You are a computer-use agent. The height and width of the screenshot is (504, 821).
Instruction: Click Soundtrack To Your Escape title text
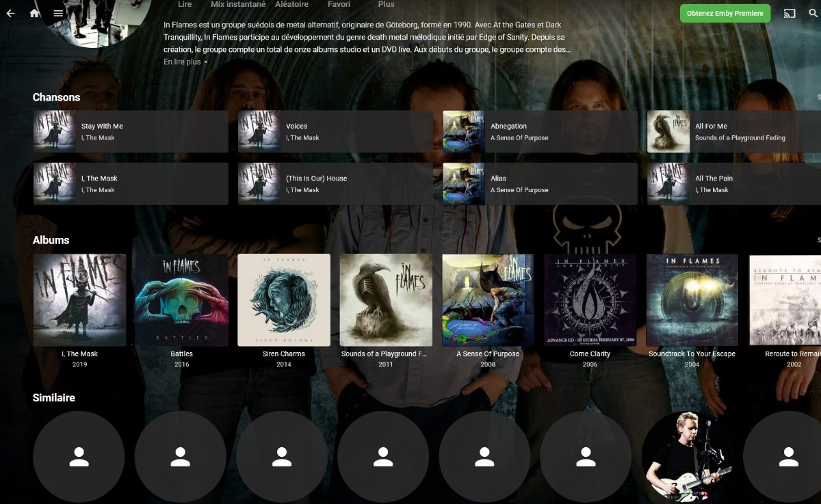point(692,354)
